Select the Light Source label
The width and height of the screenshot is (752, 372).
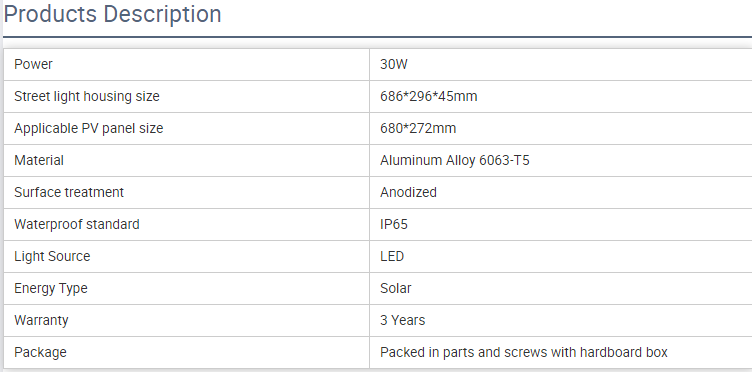(x=52, y=256)
